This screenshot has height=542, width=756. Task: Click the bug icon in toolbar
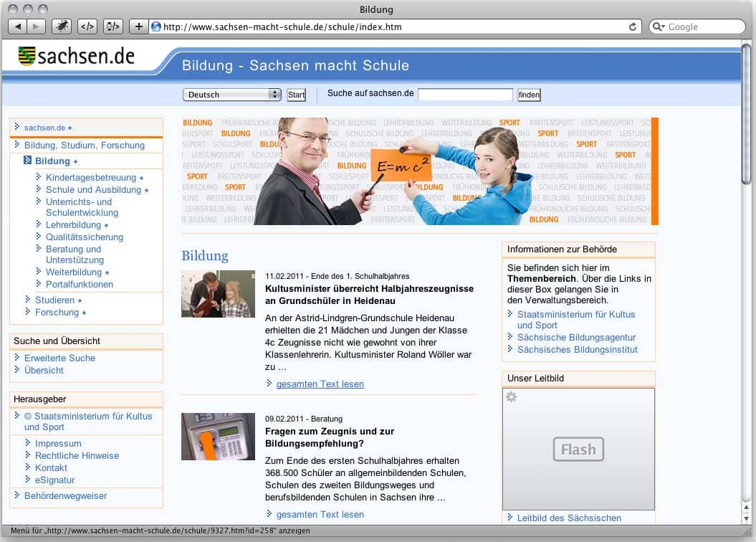pyautogui.click(x=62, y=27)
